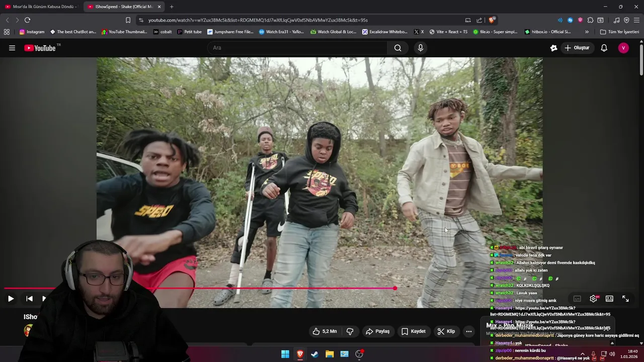Open the cobalt bookmark
This screenshot has width=644, height=362.
163,32
